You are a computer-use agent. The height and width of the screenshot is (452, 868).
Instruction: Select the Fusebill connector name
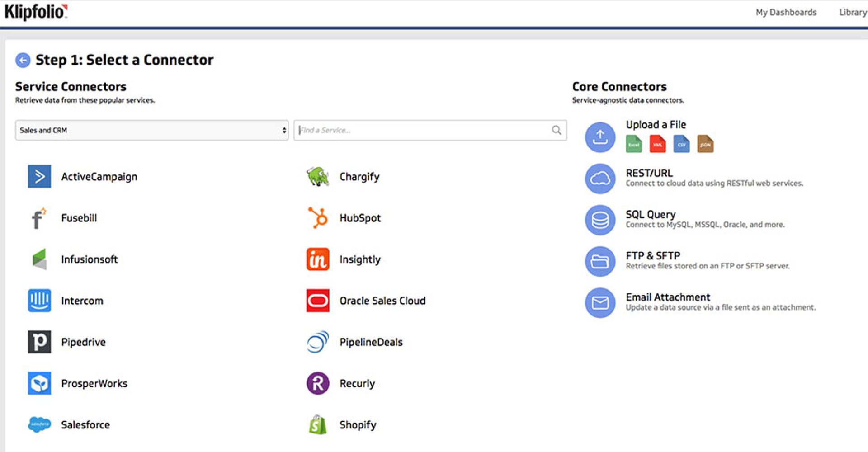click(79, 218)
